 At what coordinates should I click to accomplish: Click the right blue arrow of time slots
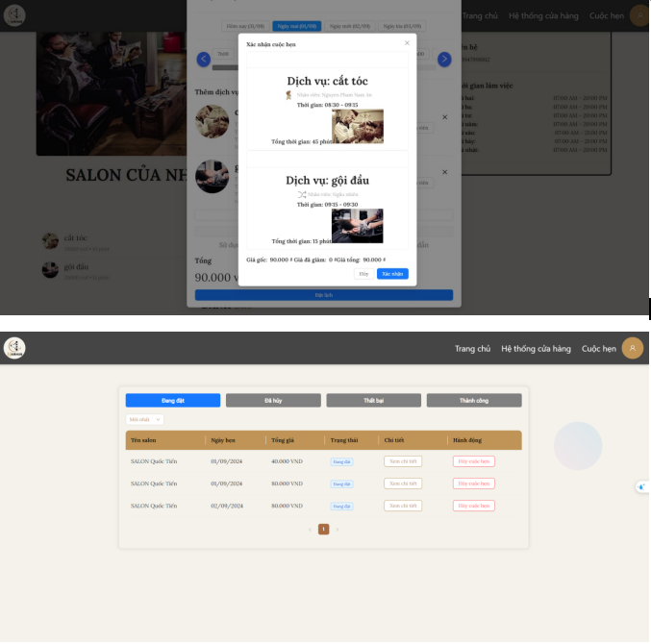pyautogui.click(x=444, y=59)
